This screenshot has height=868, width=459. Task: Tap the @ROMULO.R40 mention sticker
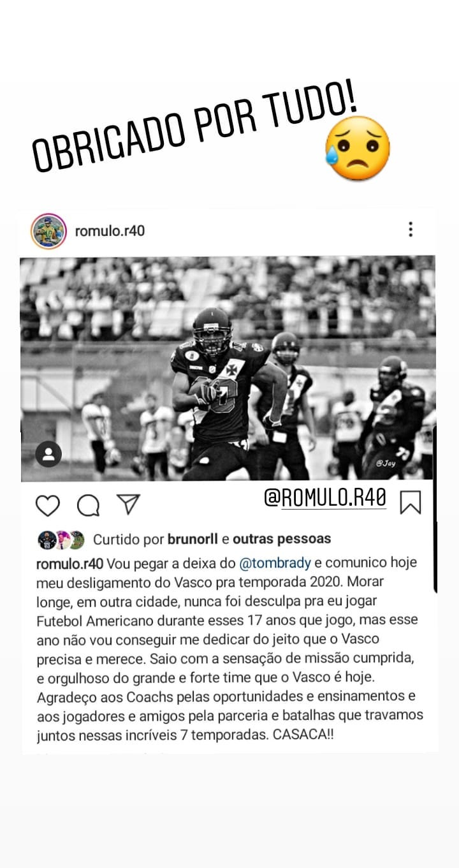[326, 499]
